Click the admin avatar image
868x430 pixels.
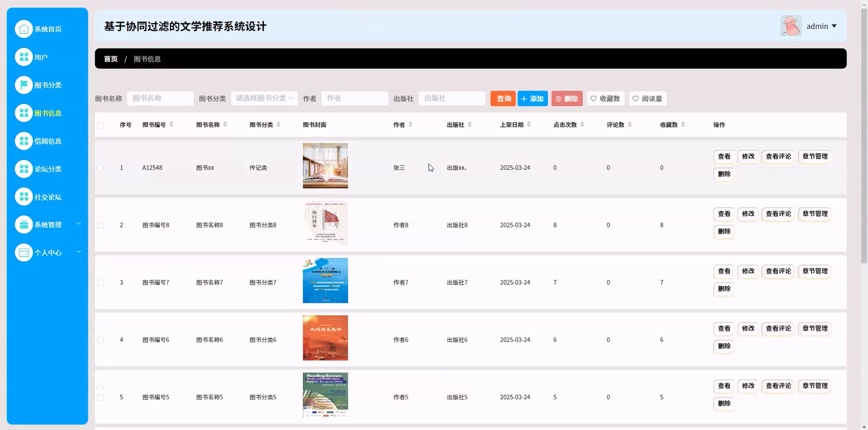click(x=791, y=26)
